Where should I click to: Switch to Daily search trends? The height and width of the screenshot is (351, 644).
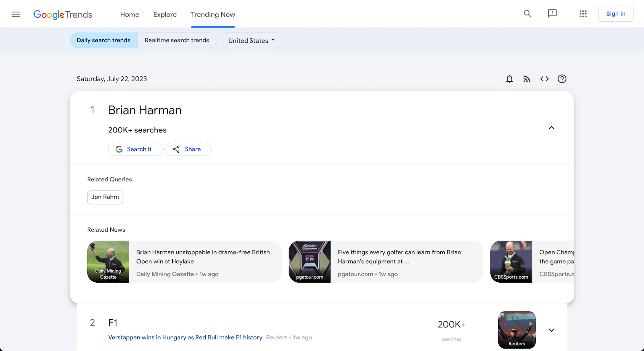tap(103, 40)
